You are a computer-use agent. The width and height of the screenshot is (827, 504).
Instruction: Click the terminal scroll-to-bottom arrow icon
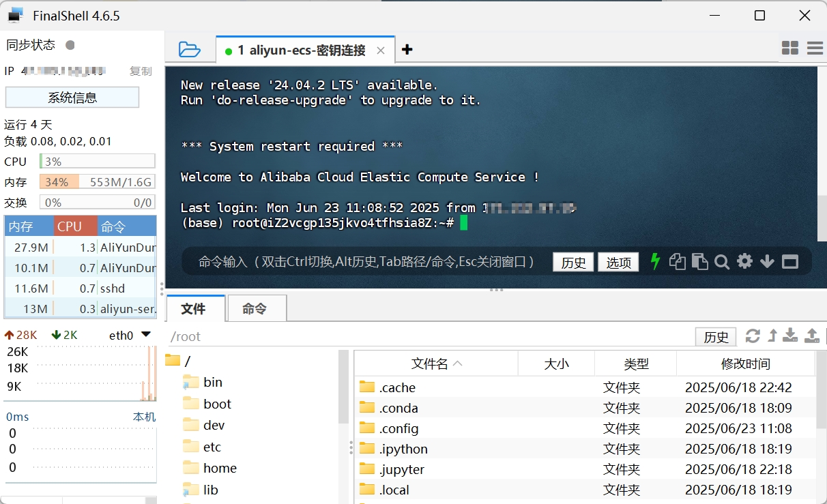(x=767, y=261)
